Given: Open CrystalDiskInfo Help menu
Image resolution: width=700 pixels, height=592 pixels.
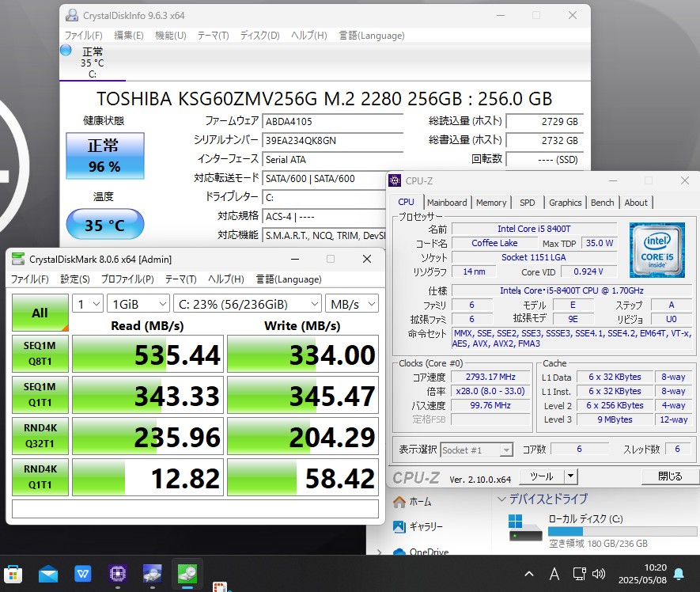Looking at the screenshot, I should coord(309,36).
